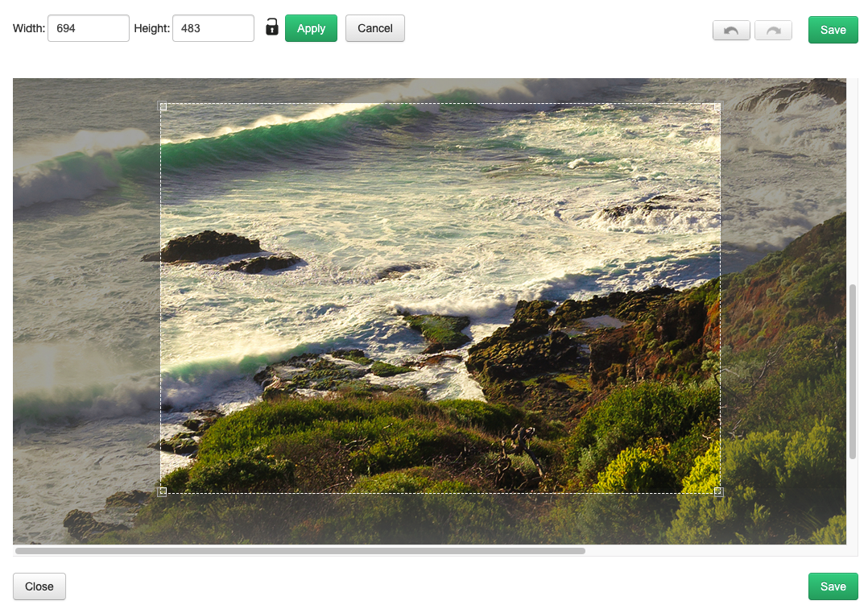Click the top-left crop handle

pyautogui.click(x=162, y=106)
